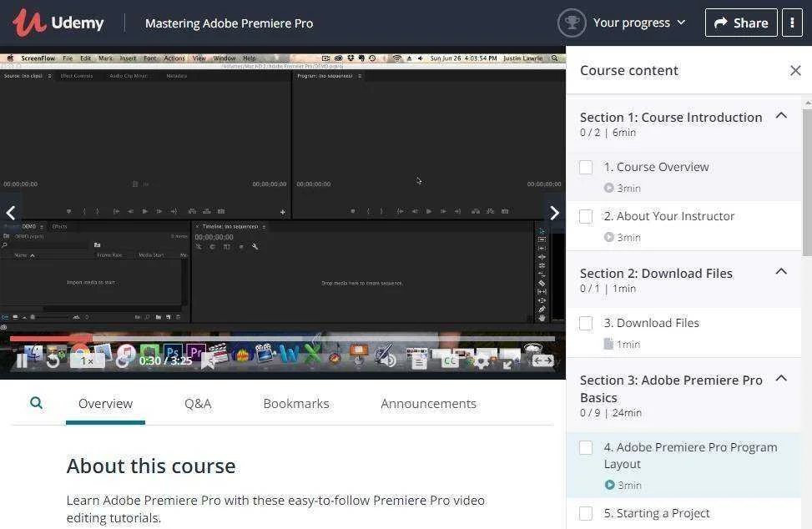Viewport: 812px width, 529px height.
Task: Select Premiere's Pen tool
Action: (x=542, y=309)
